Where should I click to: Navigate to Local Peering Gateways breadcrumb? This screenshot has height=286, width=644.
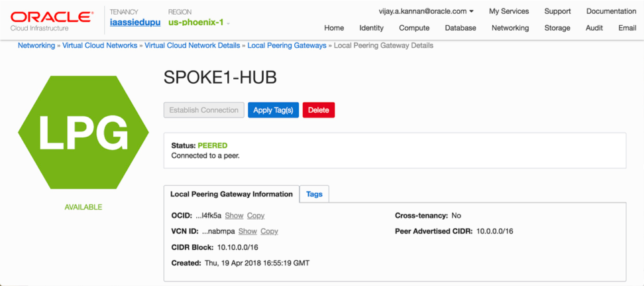[287, 45]
